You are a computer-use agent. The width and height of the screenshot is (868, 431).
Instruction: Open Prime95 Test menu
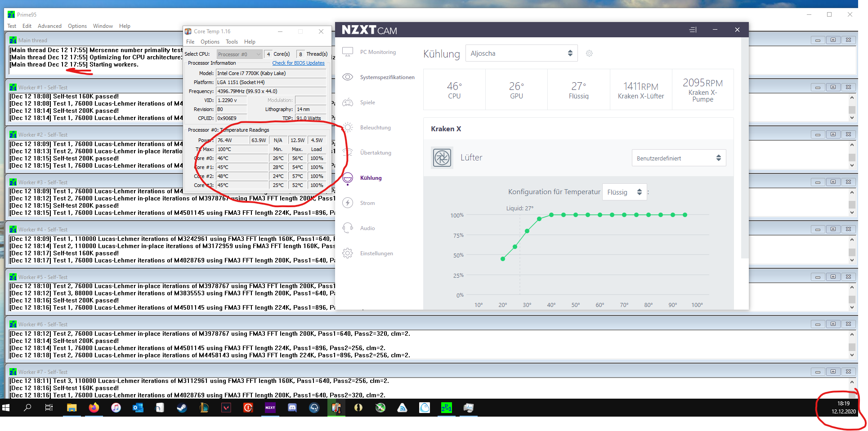pyautogui.click(x=12, y=26)
